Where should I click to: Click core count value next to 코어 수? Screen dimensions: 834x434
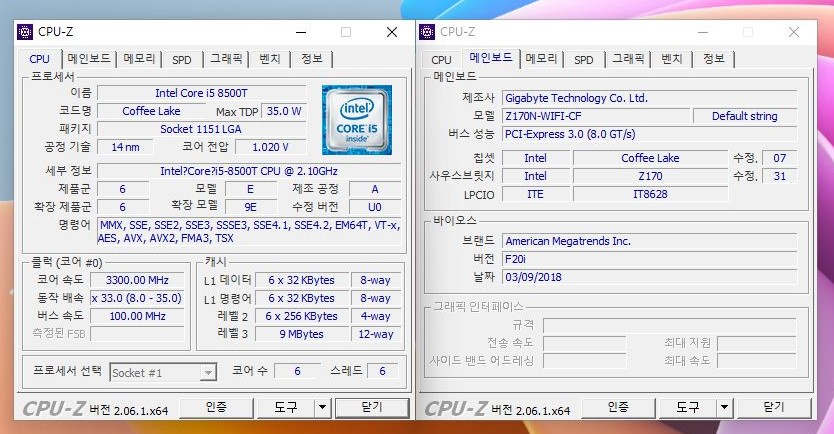pos(297,371)
